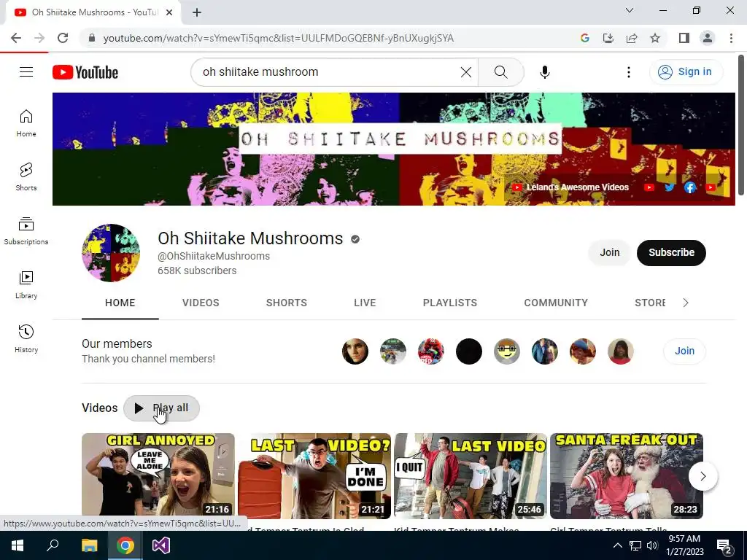Screen dimensions: 747x560
Task: Click the Google icon in address bar
Action: tap(585, 38)
